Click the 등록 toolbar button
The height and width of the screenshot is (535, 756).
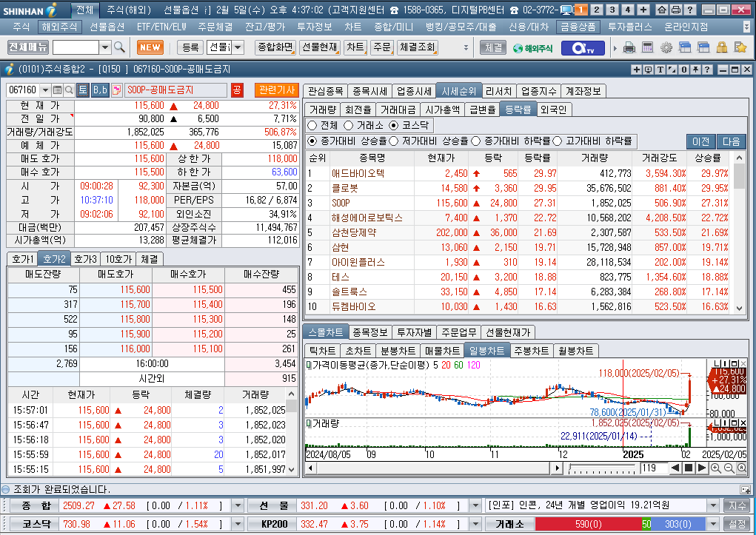190,47
